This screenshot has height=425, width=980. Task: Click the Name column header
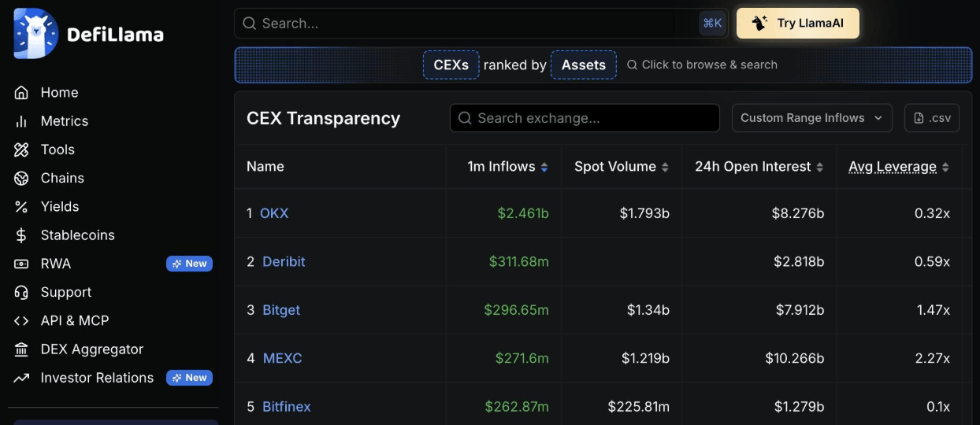click(265, 167)
